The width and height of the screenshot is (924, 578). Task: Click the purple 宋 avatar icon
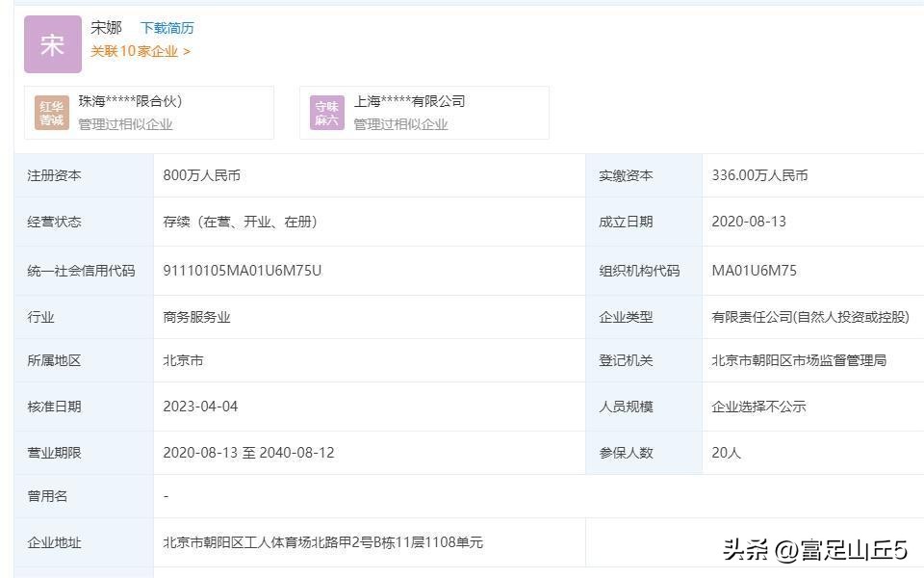[x=52, y=44]
